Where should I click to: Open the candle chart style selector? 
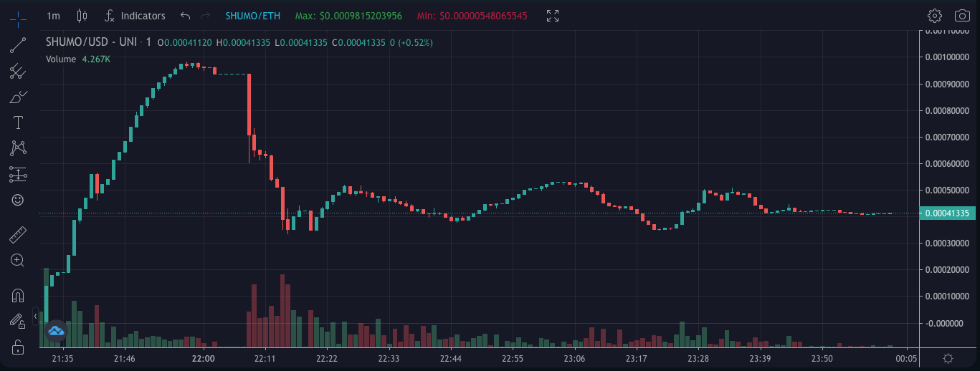point(82,16)
